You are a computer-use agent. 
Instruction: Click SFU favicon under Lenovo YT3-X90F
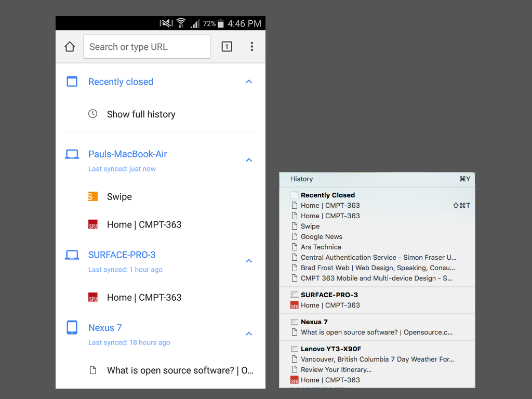pyautogui.click(x=295, y=380)
